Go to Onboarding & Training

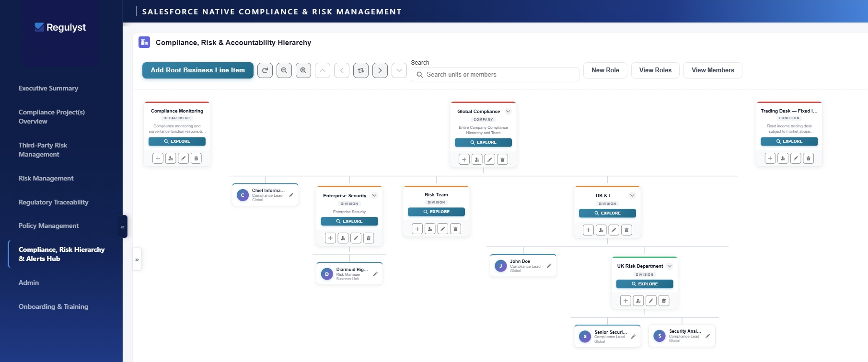(53, 306)
